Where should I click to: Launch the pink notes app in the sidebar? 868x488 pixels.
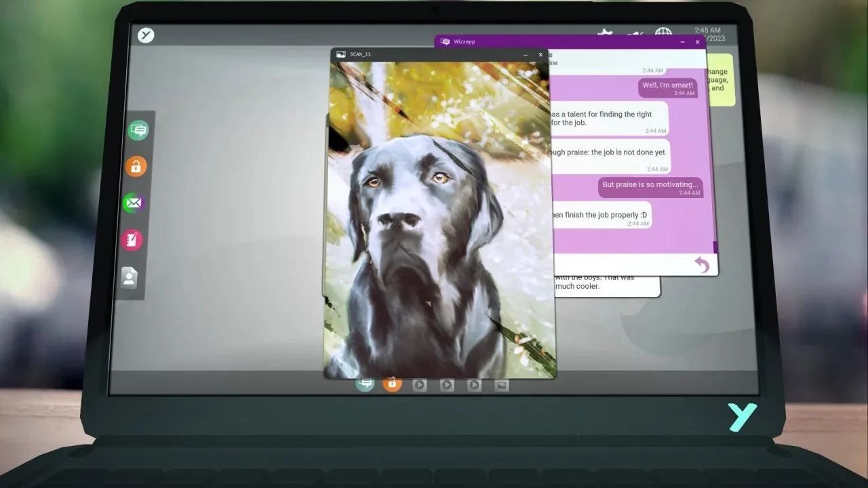click(x=132, y=239)
